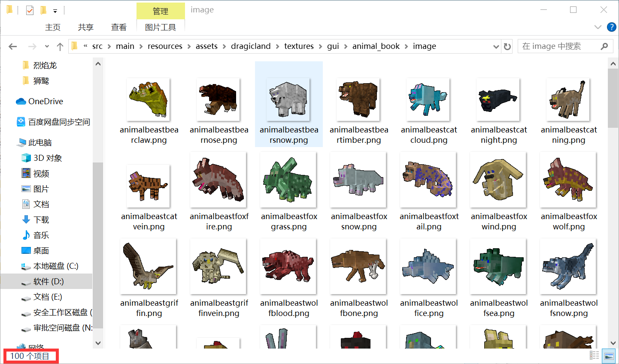Open the 主页 ribbon tab
The width and height of the screenshot is (619, 364).
click(53, 27)
